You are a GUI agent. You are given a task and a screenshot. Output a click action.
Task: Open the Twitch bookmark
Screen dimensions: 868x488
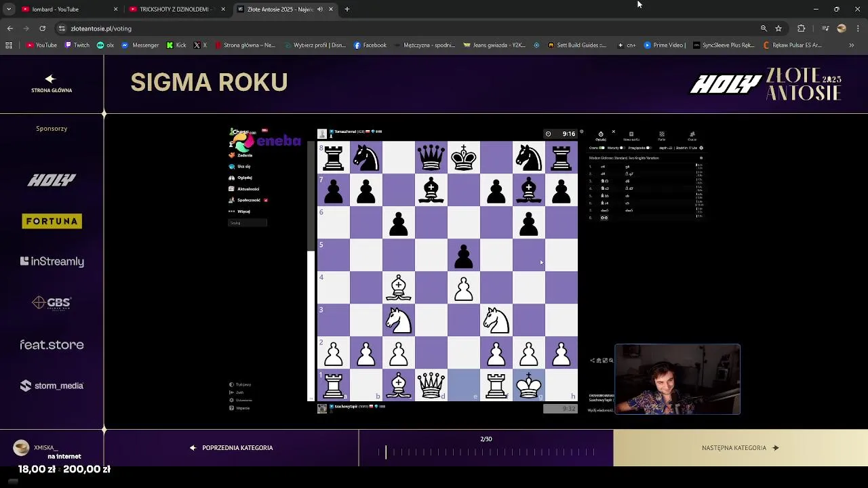pyautogui.click(x=77, y=45)
